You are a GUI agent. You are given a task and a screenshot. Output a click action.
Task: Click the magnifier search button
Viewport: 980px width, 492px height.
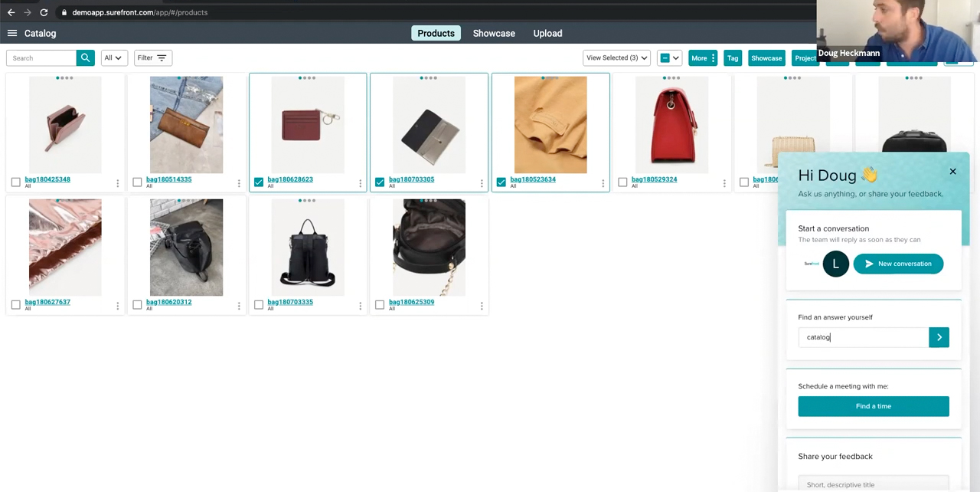85,57
